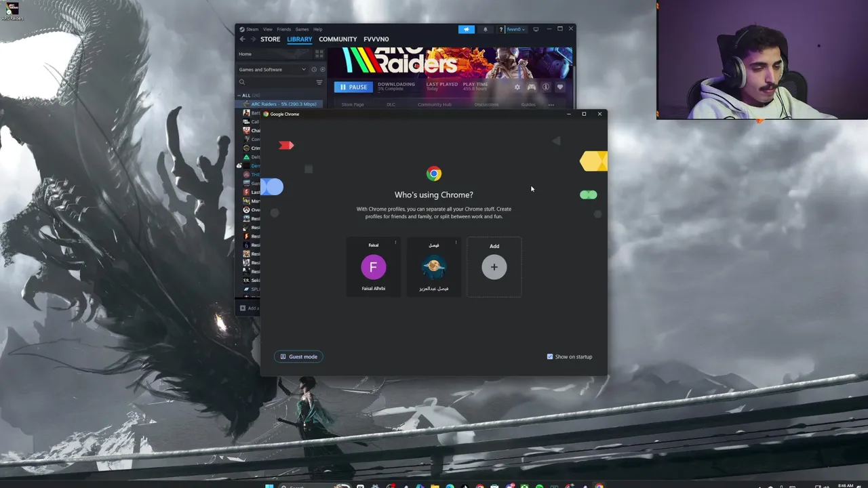Open Steam notifications bell
This screenshot has width=868, height=488.
[485, 29]
